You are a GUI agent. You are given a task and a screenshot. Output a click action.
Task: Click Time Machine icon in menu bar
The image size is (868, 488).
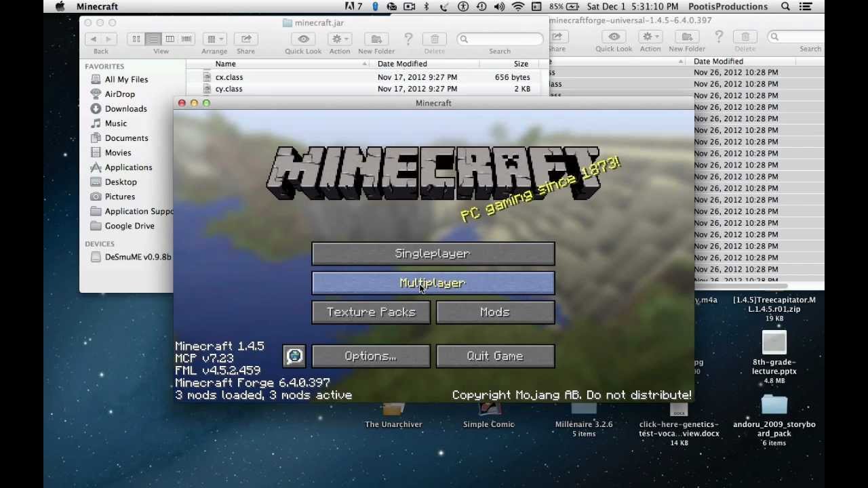pyautogui.click(x=481, y=7)
